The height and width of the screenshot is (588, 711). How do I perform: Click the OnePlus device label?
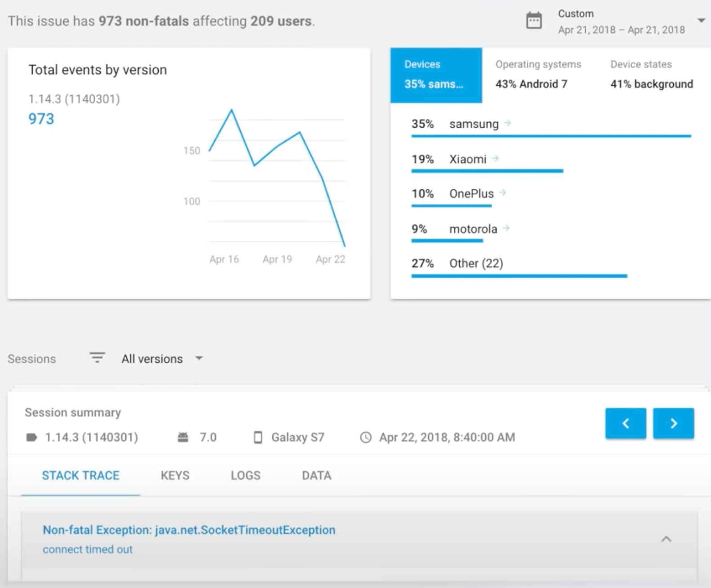click(471, 194)
